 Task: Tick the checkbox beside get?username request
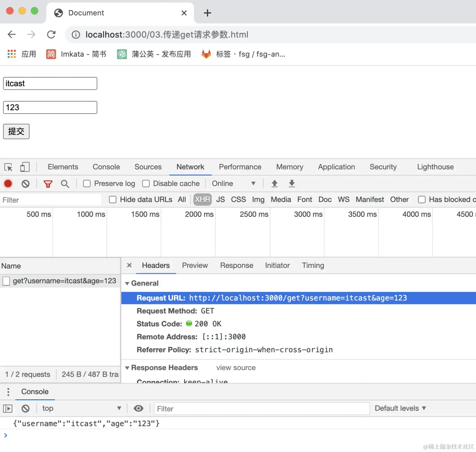[x=6, y=281]
